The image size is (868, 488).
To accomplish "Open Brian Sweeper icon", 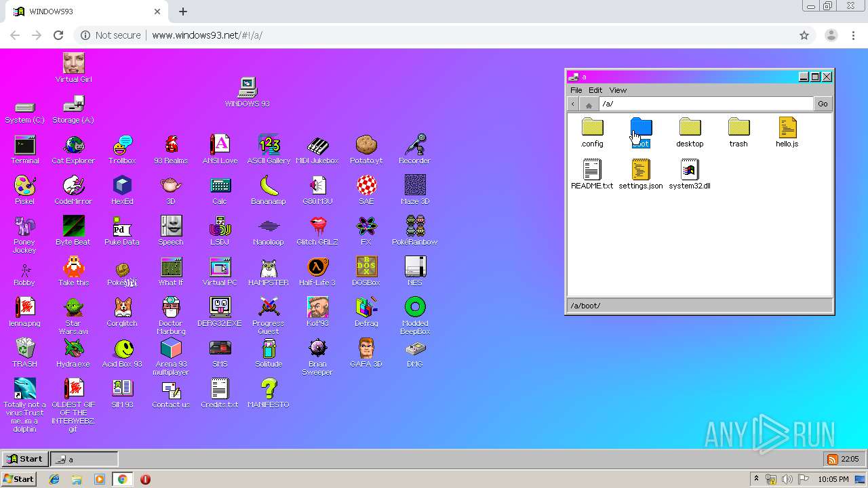I will pyautogui.click(x=317, y=357).
